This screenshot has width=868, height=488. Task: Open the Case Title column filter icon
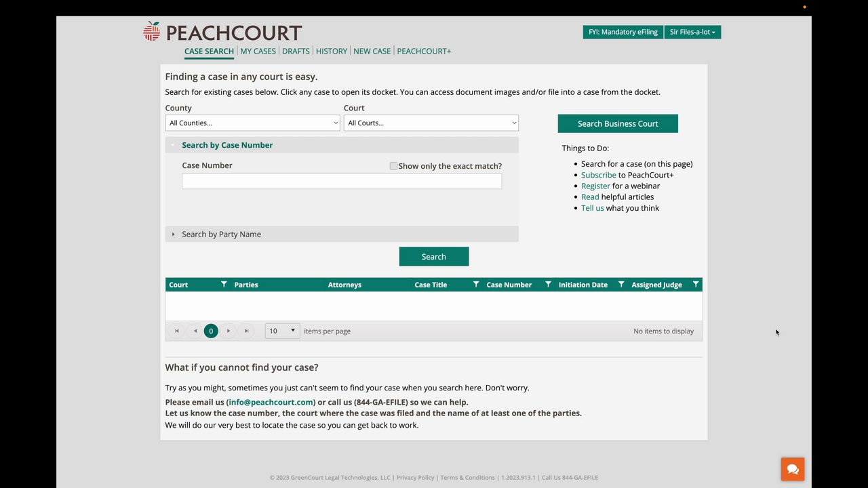(476, 285)
